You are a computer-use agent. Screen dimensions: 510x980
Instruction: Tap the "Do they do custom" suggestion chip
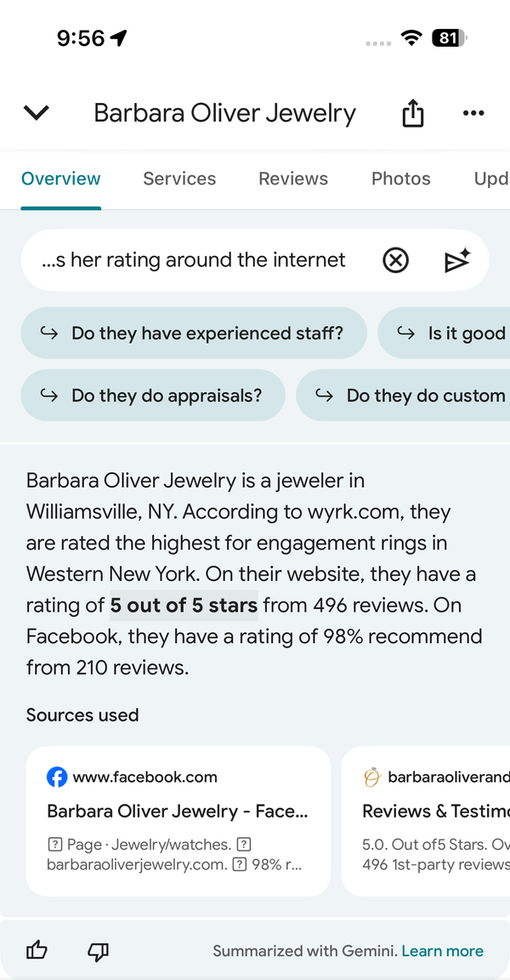403,396
